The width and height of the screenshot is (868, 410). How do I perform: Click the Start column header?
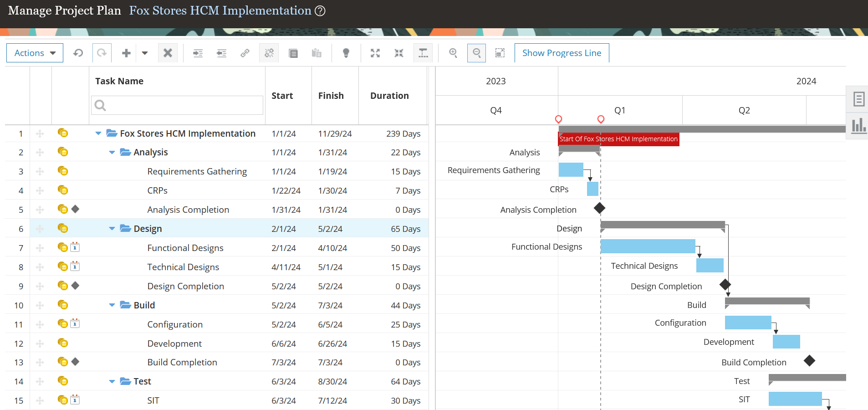point(282,96)
